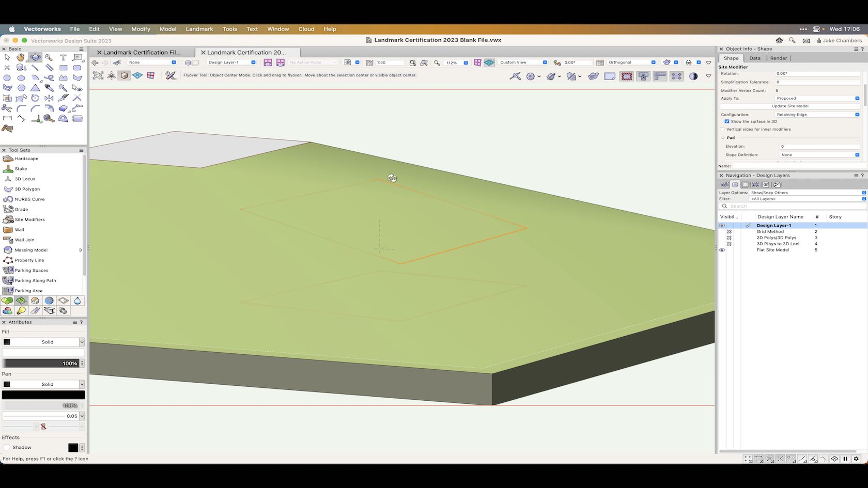Click the Update Site Model button
The height and width of the screenshot is (488, 868).
click(789, 106)
